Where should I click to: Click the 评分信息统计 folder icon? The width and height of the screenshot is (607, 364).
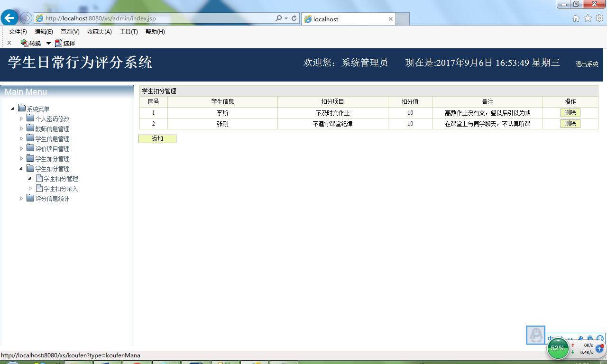click(30, 198)
